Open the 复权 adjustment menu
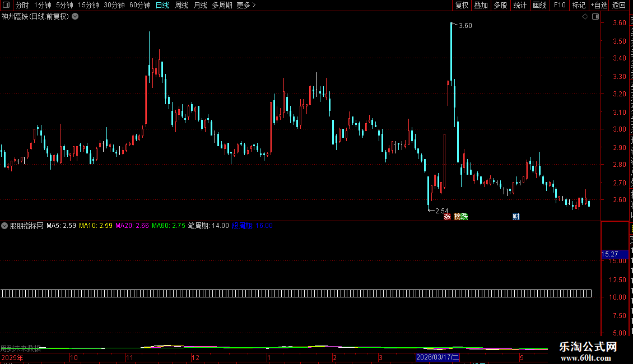633x364 pixels. click(462, 5)
